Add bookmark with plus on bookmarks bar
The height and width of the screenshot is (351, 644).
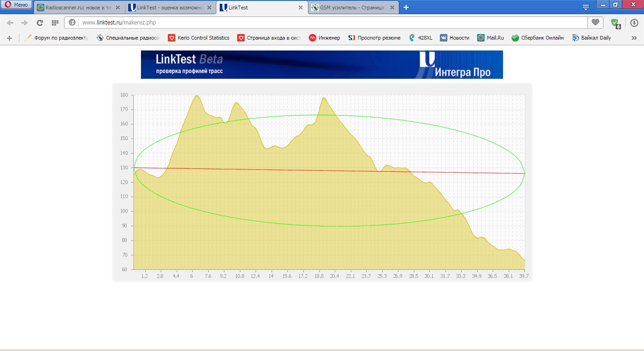[9, 38]
